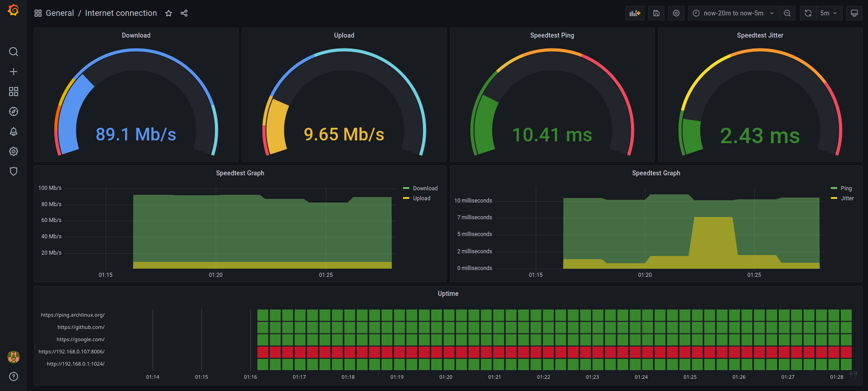Open the General folder breadcrumb

coord(60,13)
